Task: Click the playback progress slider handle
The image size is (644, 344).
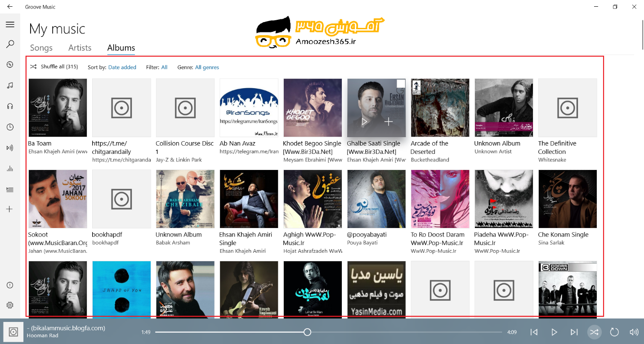Action: point(307,332)
